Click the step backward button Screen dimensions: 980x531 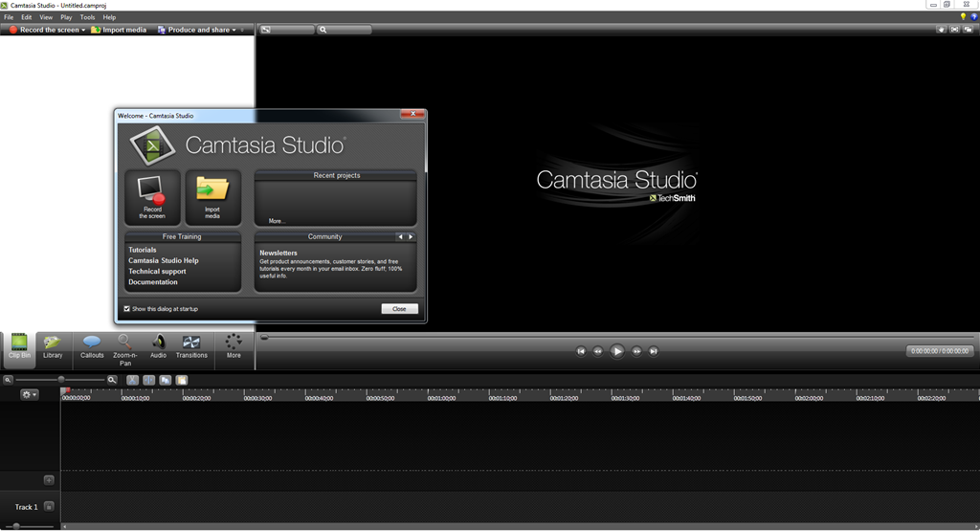pos(597,351)
